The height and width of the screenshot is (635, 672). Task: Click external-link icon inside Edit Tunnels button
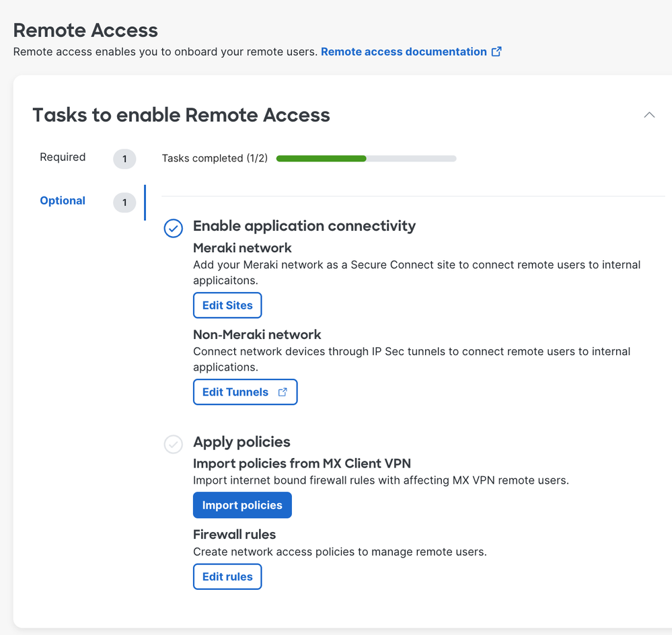[x=283, y=392]
